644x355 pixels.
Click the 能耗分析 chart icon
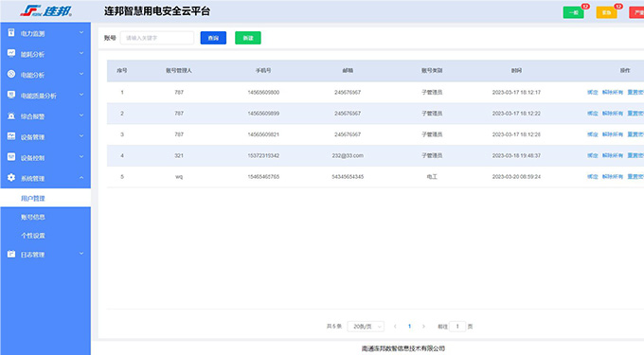tap(11, 53)
